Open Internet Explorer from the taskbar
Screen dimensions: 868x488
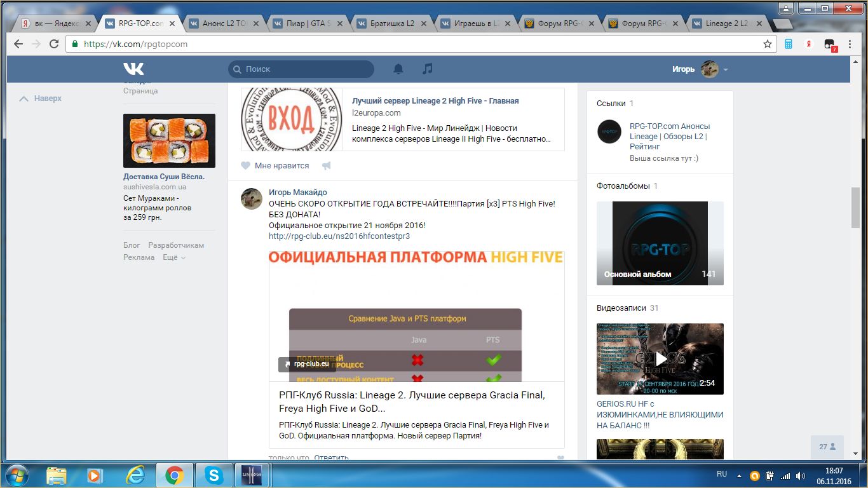(x=135, y=475)
